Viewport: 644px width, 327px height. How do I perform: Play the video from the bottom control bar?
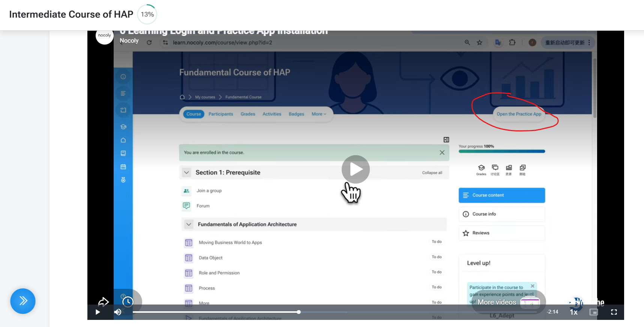tap(98, 312)
